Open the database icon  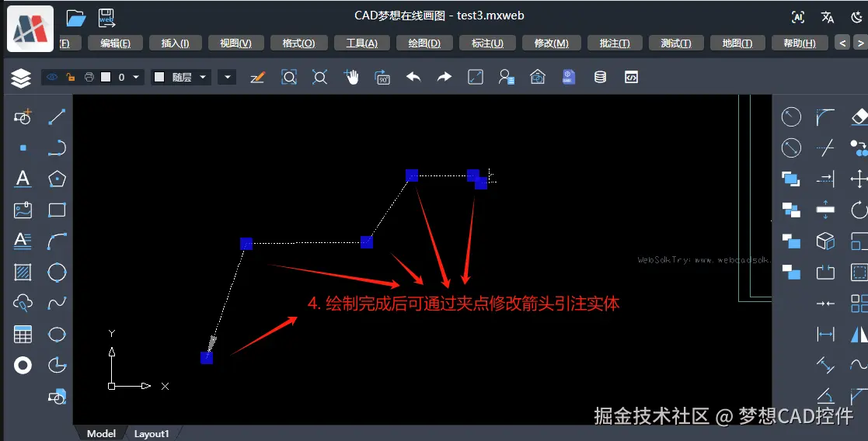tap(600, 77)
